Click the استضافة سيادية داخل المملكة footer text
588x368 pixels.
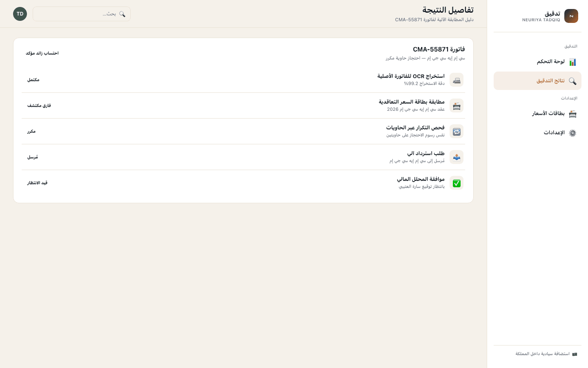point(542,354)
